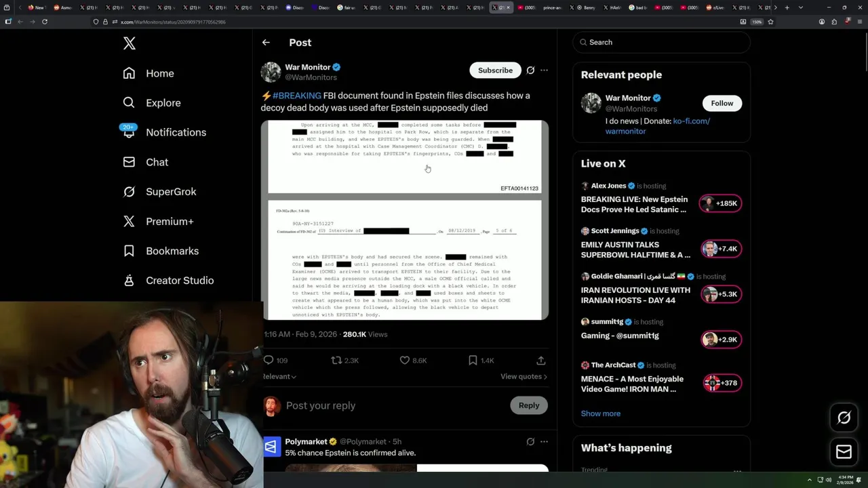Open Notifications in sidebar
The width and height of the screenshot is (868, 488).
pyautogui.click(x=163, y=132)
